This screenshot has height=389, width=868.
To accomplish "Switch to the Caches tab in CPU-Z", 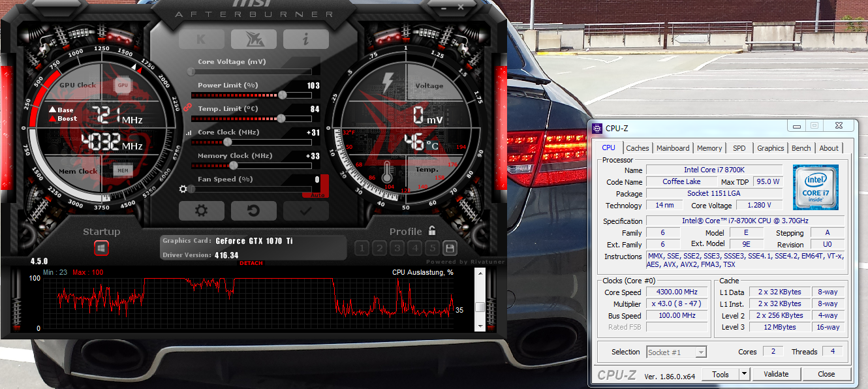I will coord(638,148).
